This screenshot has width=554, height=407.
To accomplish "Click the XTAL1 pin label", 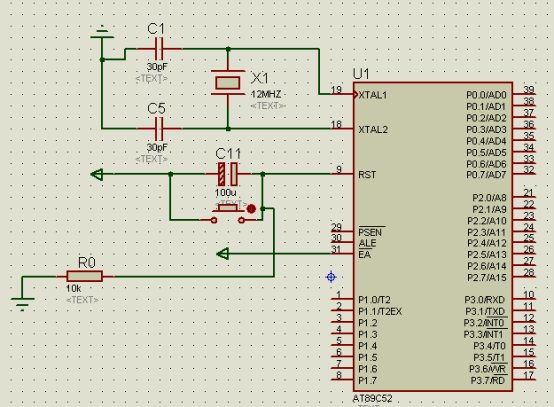I will coord(373,95).
